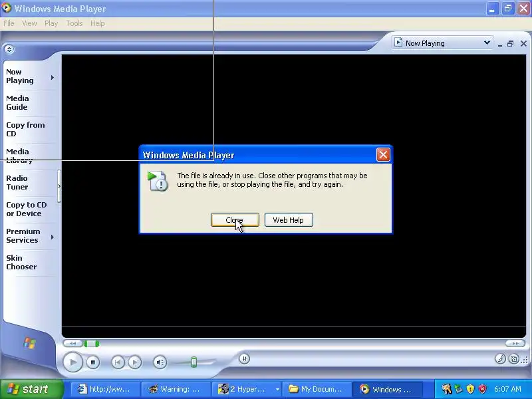Click the green seek bar handle
This screenshot has height=399, width=532.
91,344
